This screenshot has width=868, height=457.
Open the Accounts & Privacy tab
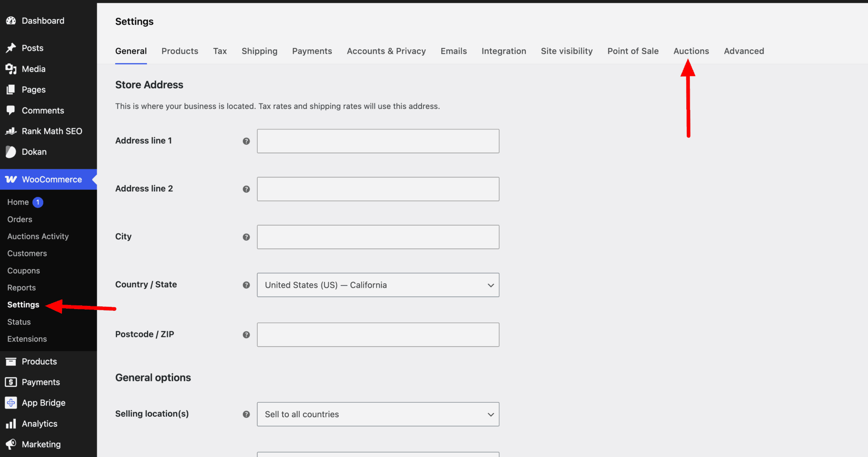(387, 51)
